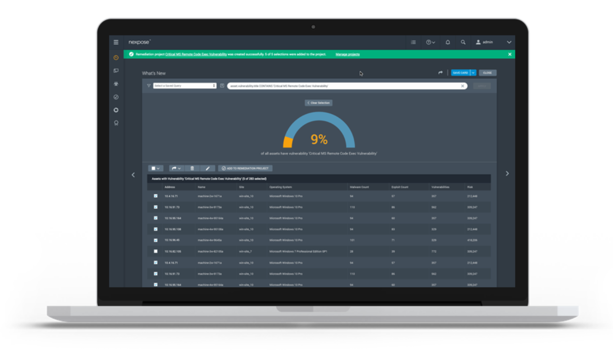The width and height of the screenshot is (613, 364).
Task: Open the task list icon in top bar
Action: [x=414, y=42]
